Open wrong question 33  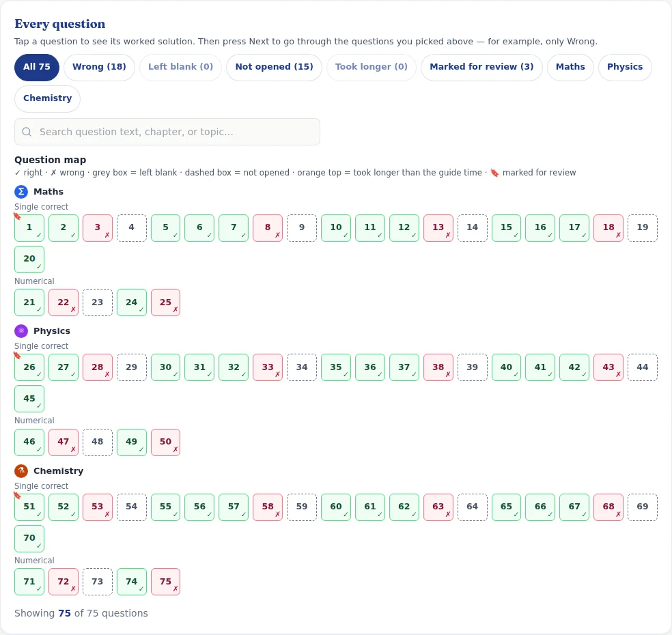268,367
